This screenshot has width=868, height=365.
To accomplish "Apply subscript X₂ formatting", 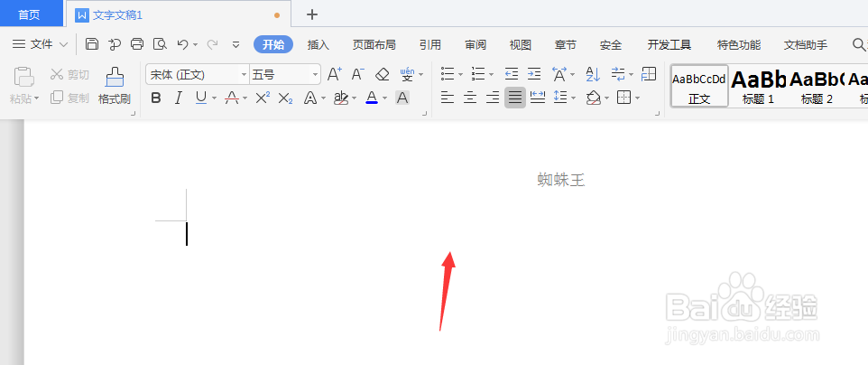I will pyautogui.click(x=285, y=98).
